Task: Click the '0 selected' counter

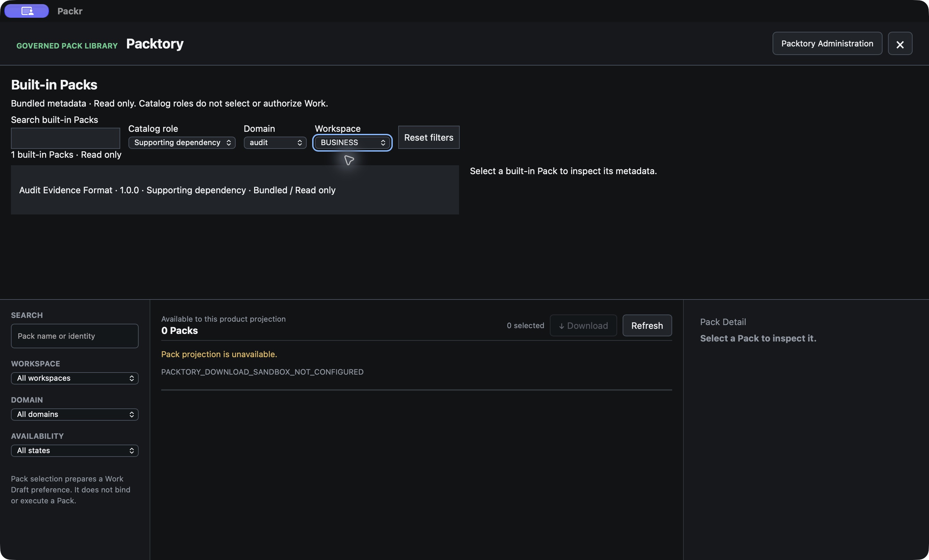Action: [525, 326]
